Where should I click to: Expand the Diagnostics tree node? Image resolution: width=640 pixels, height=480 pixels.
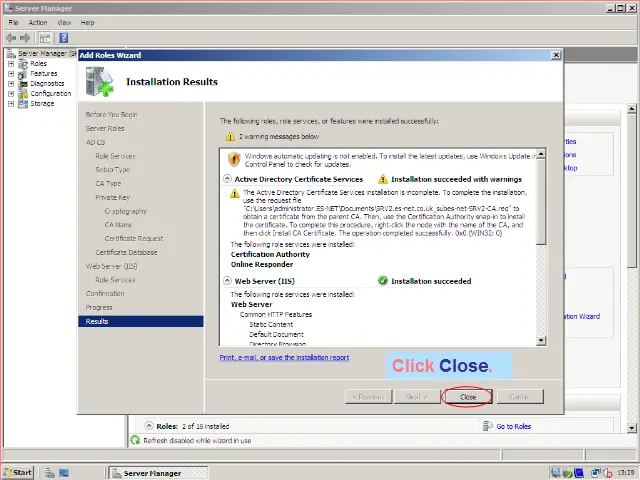11,84
